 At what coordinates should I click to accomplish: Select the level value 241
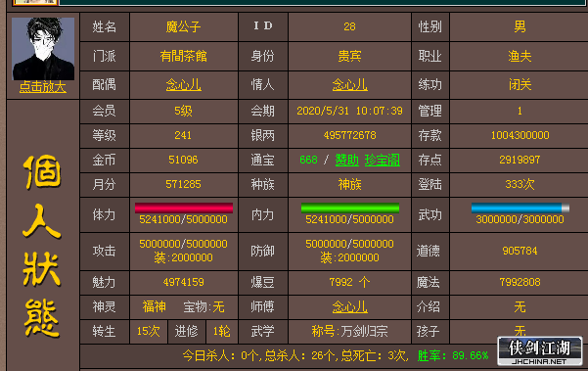(183, 135)
